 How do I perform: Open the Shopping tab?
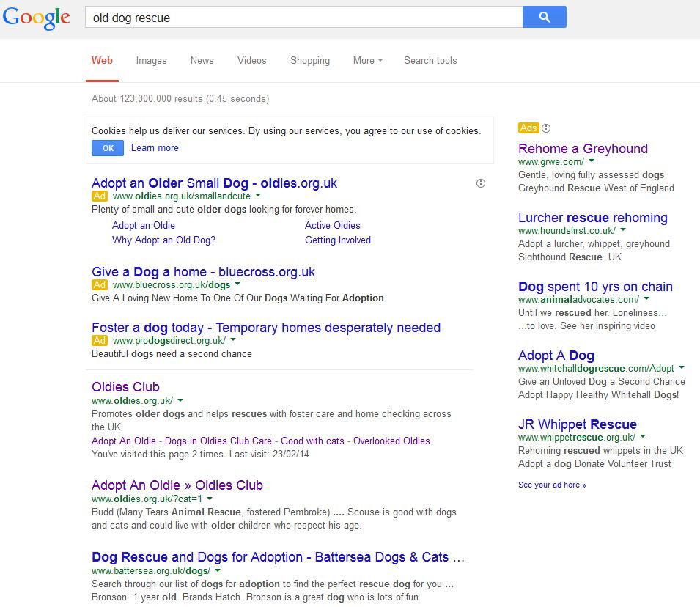click(310, 61)
